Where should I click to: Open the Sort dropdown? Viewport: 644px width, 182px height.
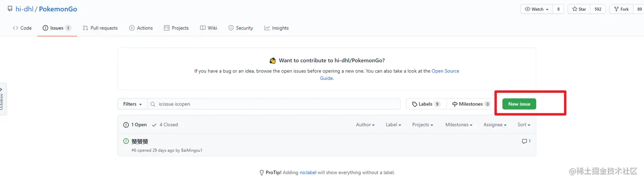tap(523, 125)
